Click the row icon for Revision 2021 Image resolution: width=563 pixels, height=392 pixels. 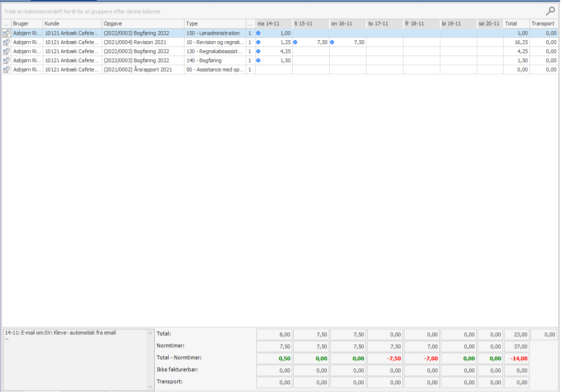[6, 43]
